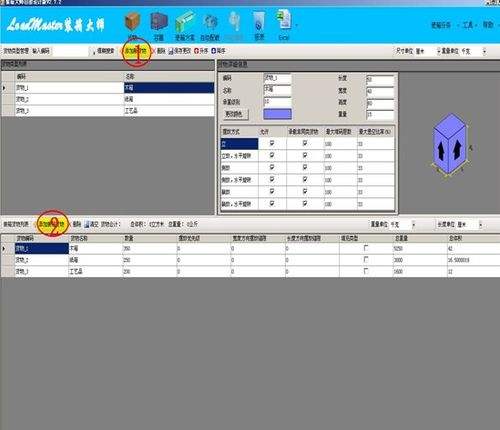500x430 pixels.
Task: Open the 装箱任务 menu
Action: 441,25
